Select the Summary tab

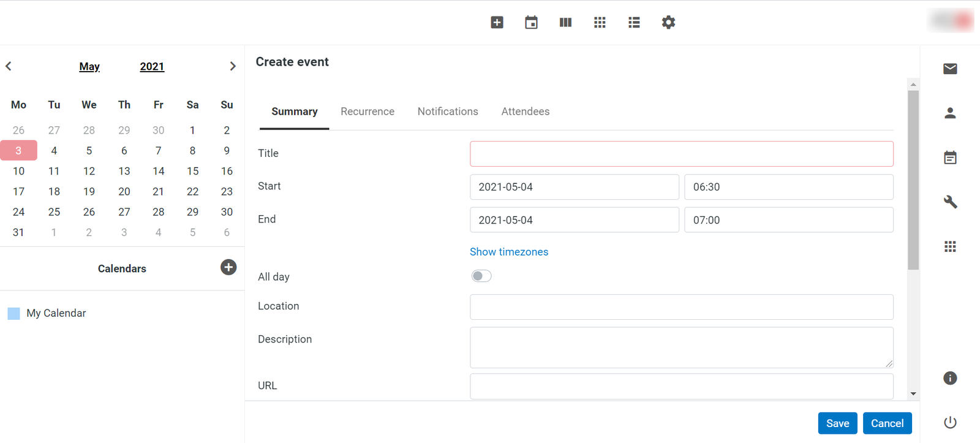coord(295,112)
